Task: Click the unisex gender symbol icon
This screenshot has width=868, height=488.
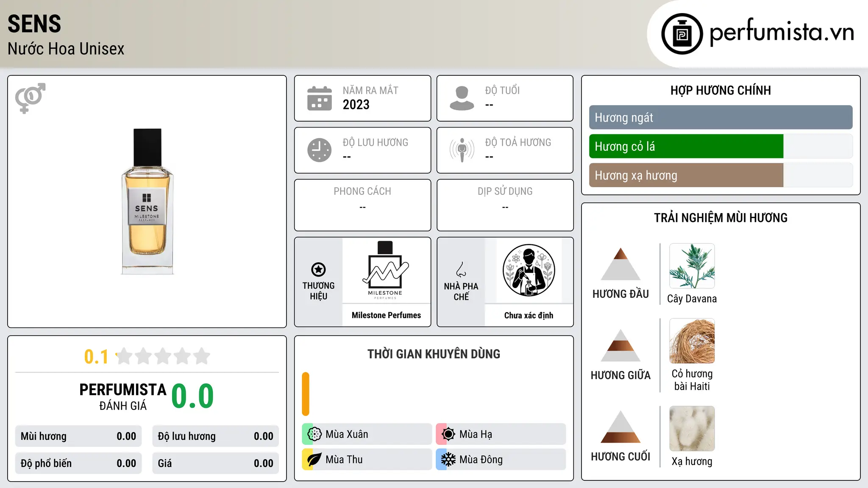Action: 30,98
